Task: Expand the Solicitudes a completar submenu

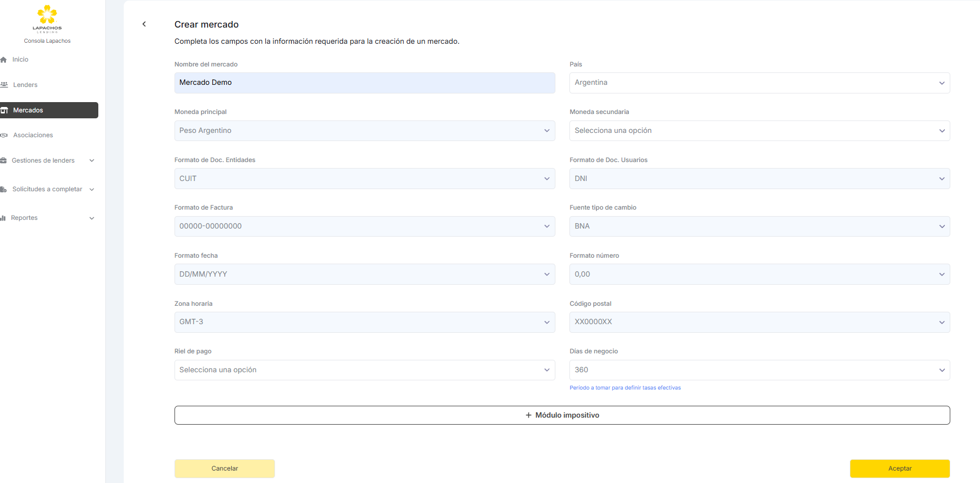Action: pos(92,190)
